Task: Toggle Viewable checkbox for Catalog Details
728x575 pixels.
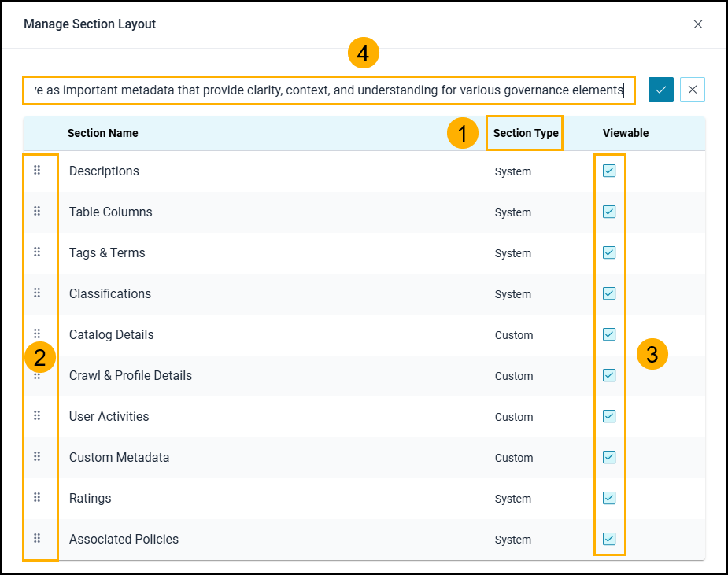Action: point(609,334)
